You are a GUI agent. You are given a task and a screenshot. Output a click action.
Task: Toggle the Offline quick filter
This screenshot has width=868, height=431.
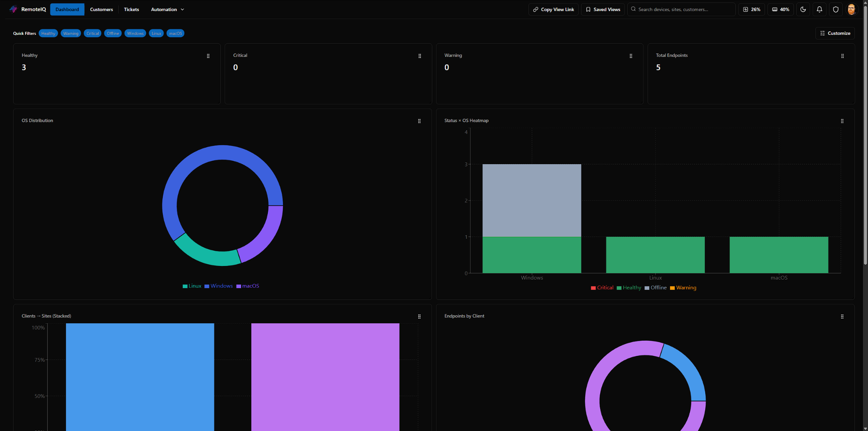[113, 33]
